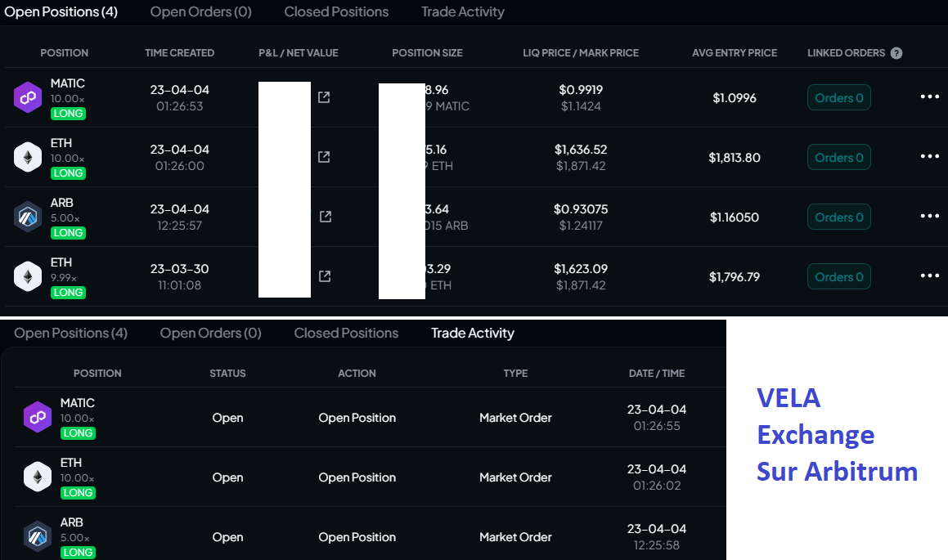The image size is (948, 560).
Task: Click LONG badge on MATIC open position
Action: tap(68, 114)
